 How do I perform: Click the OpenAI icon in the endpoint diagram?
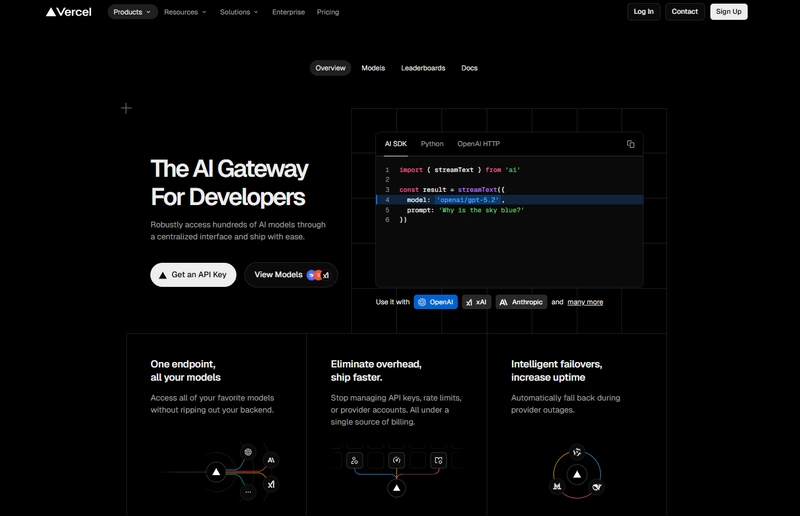coord(248,452)
